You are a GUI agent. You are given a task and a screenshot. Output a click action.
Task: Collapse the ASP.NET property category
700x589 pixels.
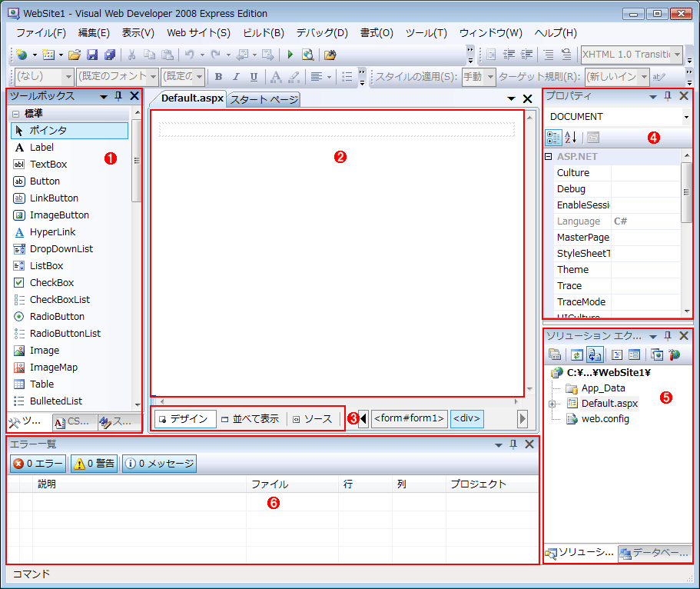point(548,157)
